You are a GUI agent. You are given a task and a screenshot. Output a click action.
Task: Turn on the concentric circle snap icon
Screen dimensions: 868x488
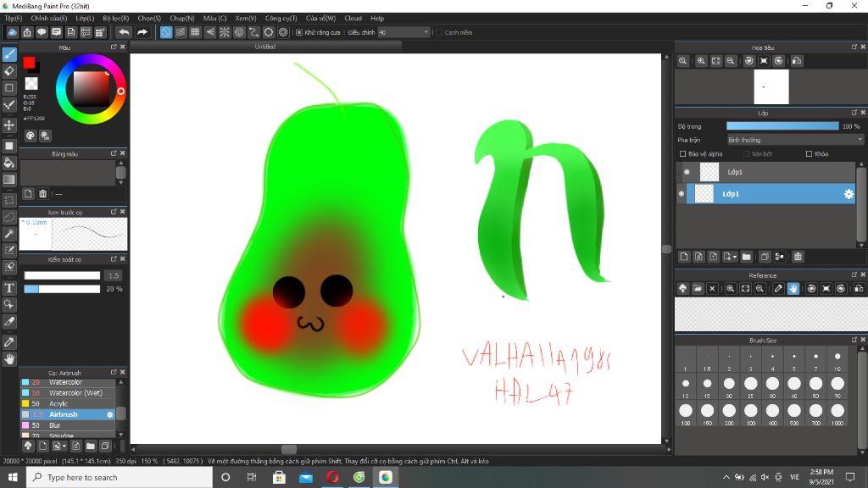tap(239, 33)
